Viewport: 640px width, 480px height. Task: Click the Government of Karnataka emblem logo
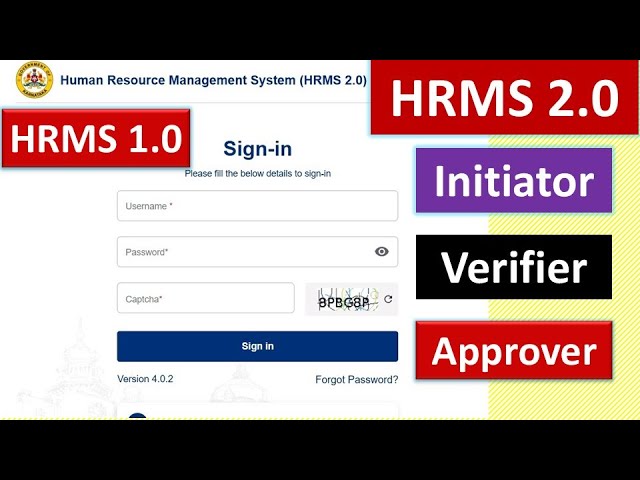(34, 80)
